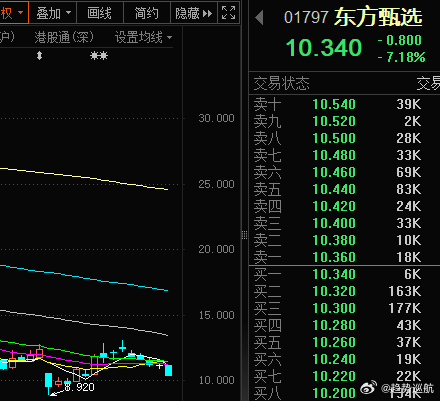
Task: Toggle the 隐藏 hide panel button
Action: pos(194,13)
